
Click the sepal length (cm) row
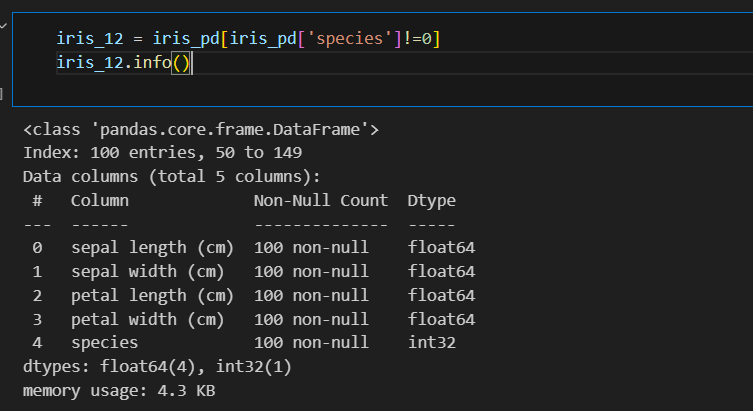[152, 247]
